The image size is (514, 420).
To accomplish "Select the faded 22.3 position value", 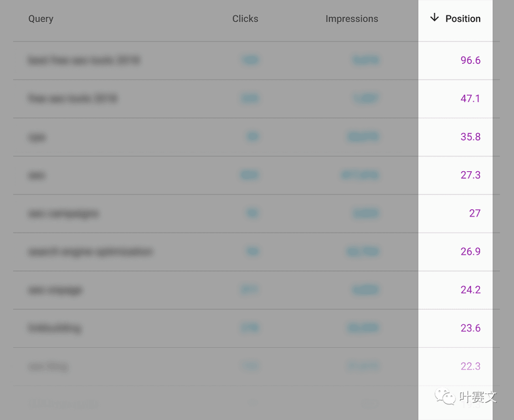I will pyautogui.click(x=470, y=366).
